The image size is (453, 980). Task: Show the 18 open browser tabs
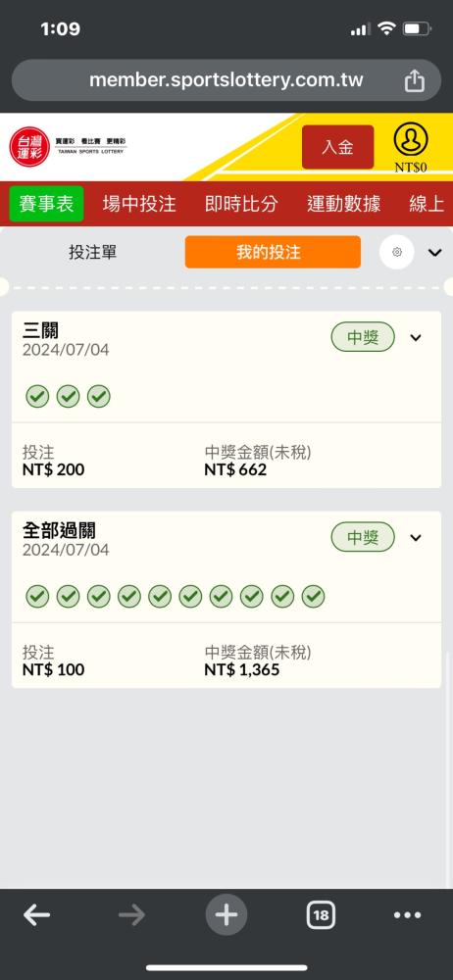click(x=321, y=915)
